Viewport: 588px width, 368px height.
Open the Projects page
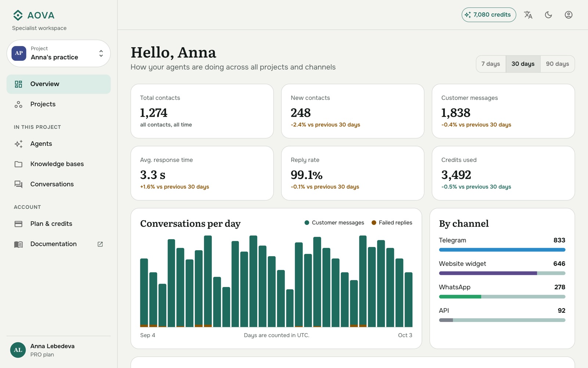(x=58, y=104)
